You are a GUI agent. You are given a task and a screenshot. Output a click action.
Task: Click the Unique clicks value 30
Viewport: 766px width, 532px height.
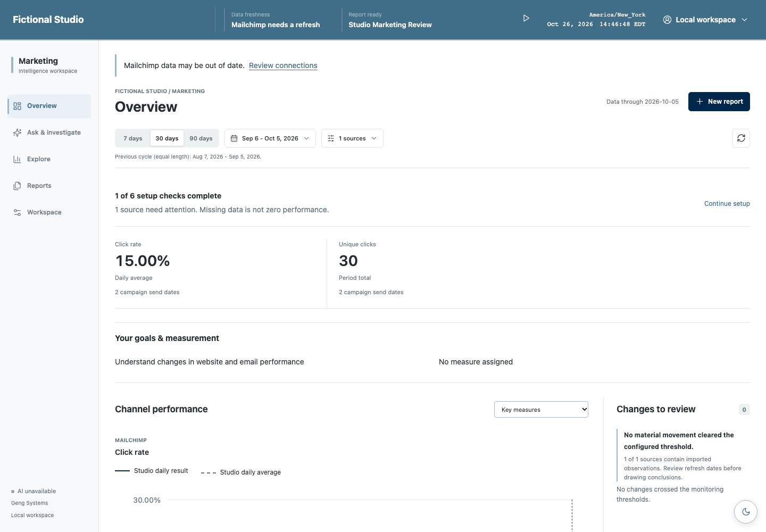click(348, 261)
